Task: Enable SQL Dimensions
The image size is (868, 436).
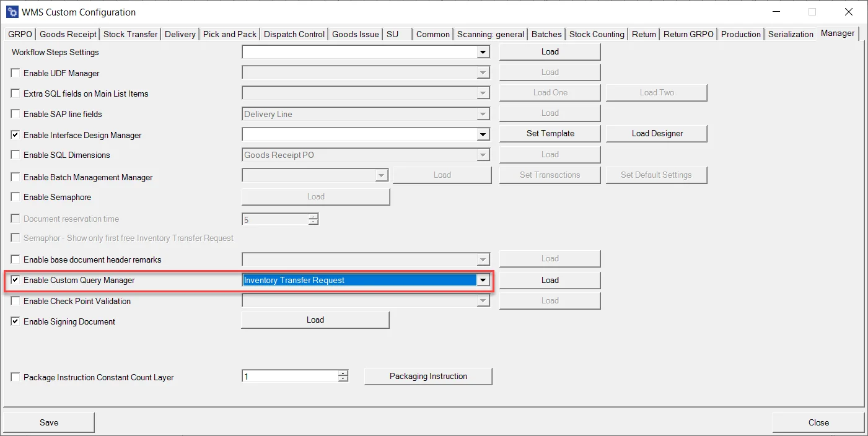Action: 15,155
